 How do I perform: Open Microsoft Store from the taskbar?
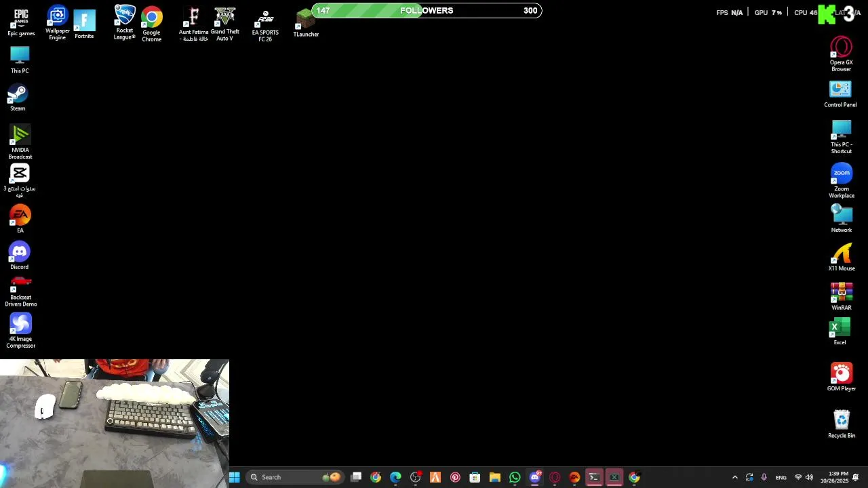click(475, 477)
